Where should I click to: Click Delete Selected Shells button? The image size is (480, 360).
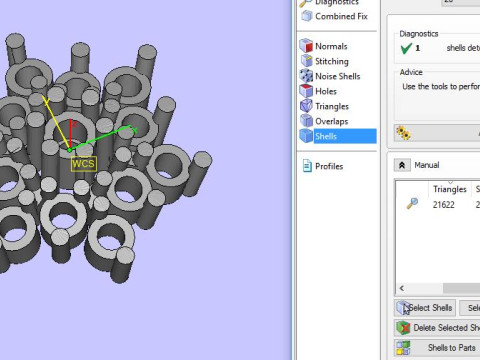[437, 328]
